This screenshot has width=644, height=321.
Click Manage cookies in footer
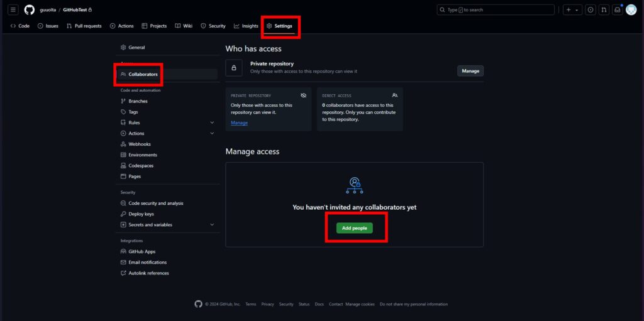coord(360,304)
